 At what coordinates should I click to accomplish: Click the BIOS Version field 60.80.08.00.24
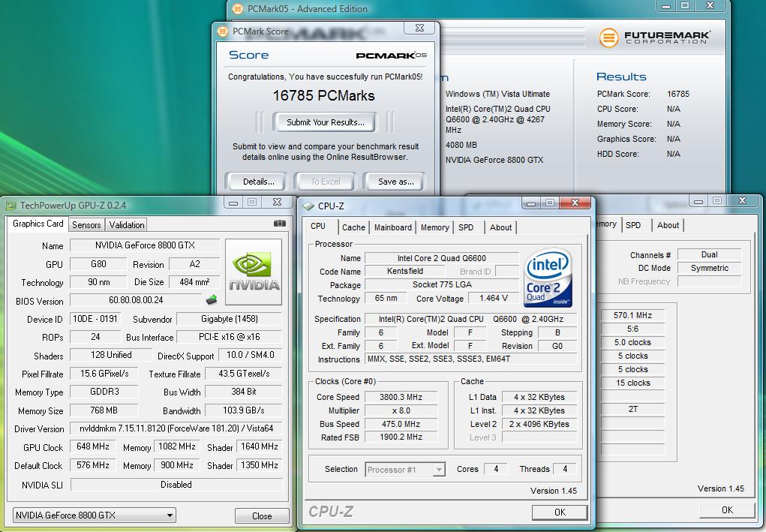(137, 300)
